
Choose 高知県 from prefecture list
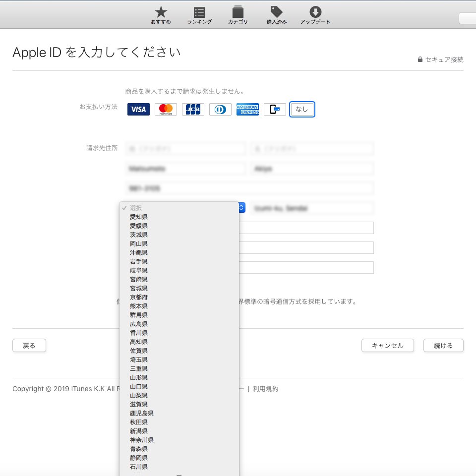pyautogui.click(x=179, y=342)
